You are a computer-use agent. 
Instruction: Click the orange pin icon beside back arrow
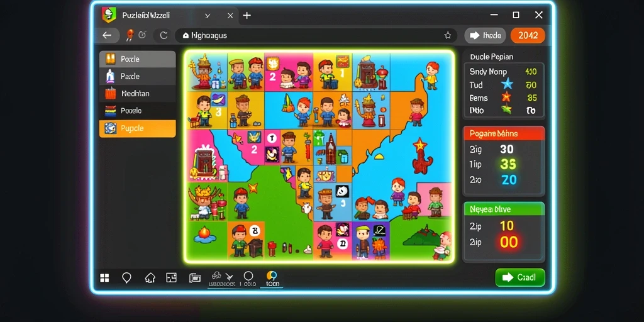[130, 35]
